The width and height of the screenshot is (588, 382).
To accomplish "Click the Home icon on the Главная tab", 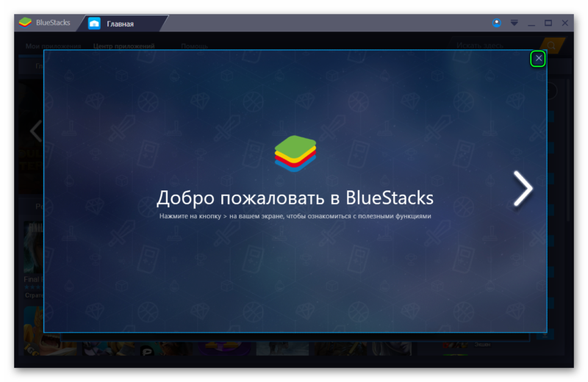I will tap(94, 24).
